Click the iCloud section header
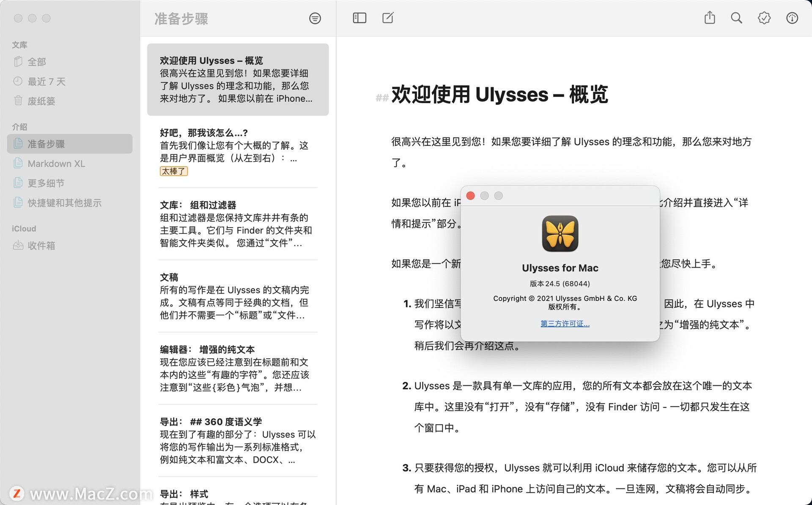Image resolution: width=812 pixels, height=505 pixels. tap(24, 228)
